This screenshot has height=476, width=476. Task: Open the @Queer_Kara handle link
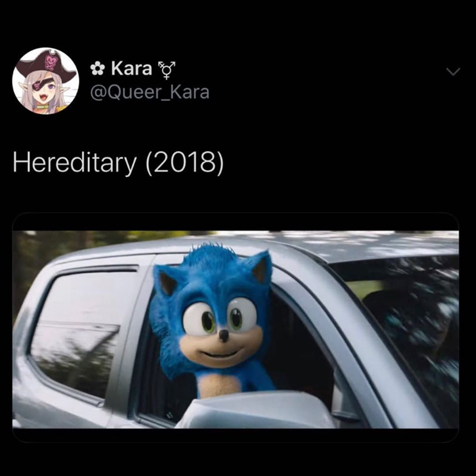(150, 92)
